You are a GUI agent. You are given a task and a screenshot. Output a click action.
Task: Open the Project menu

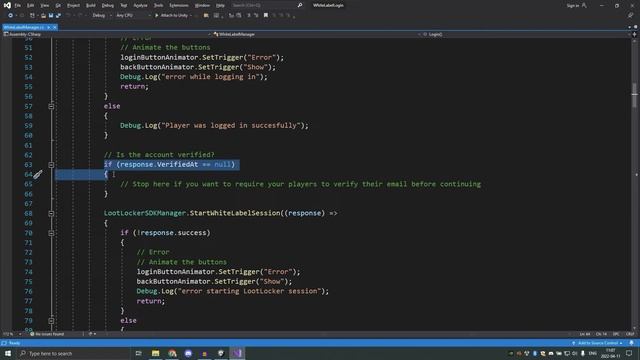[x=73, y=5]
